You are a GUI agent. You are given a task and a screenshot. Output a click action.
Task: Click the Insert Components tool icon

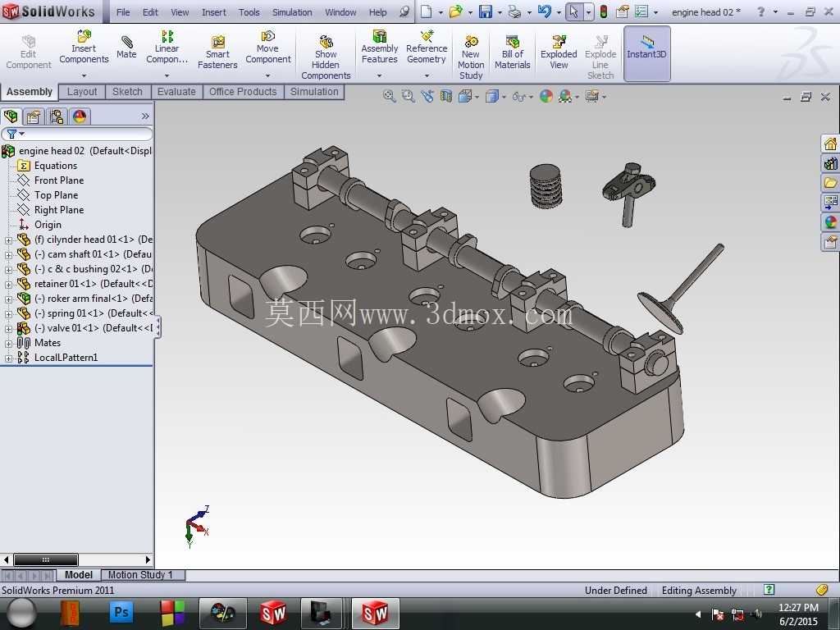tap(84, 36)
